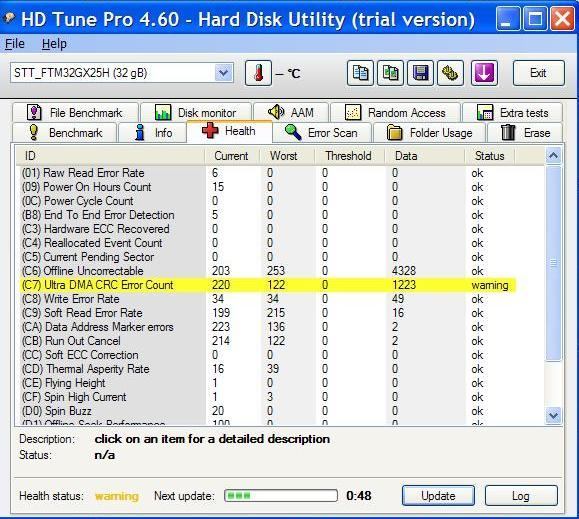Click the vertical scrollbar thumb
Viewport: 579px width, 519px height.
553,263
